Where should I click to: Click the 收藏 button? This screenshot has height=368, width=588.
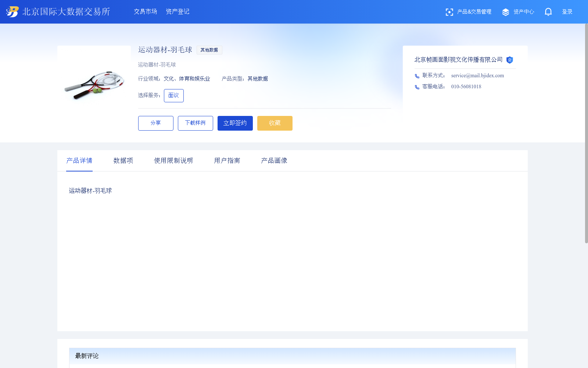tap(275, 123)
